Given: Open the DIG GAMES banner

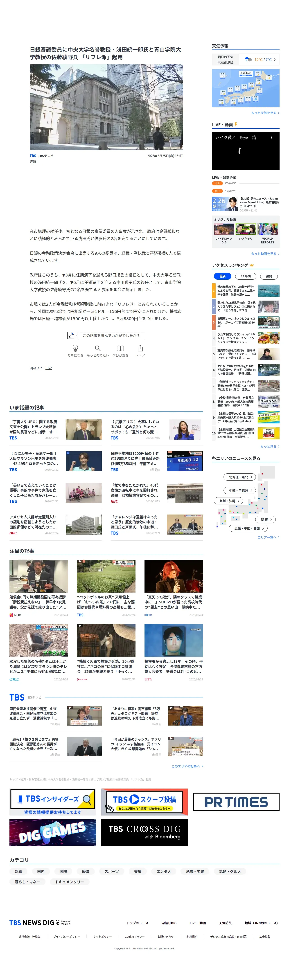Looking at the screenshot, I should 52,833.
